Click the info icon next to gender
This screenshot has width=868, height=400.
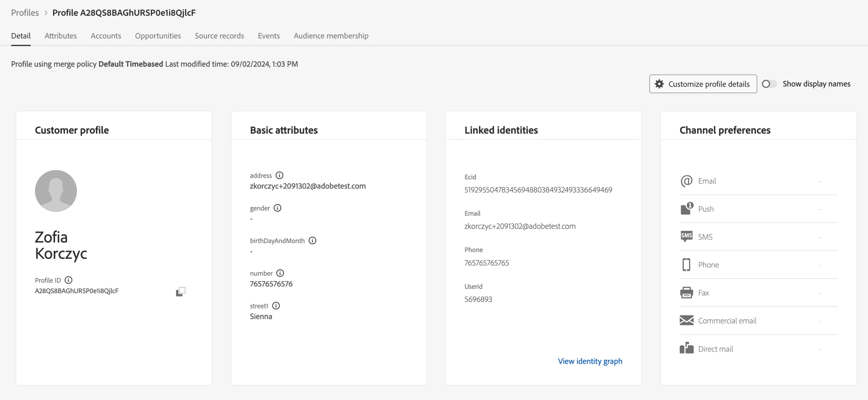click(277, 208)
